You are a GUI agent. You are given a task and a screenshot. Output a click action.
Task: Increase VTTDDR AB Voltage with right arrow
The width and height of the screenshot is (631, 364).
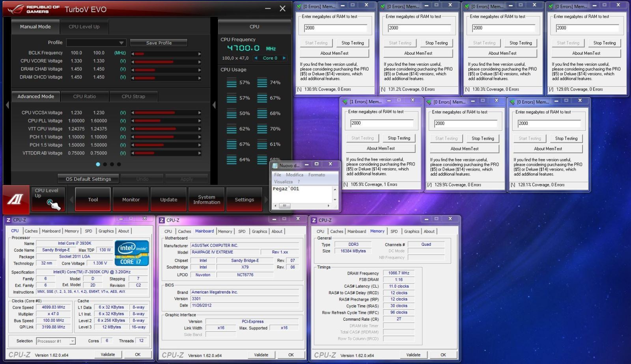coord(200,153)
